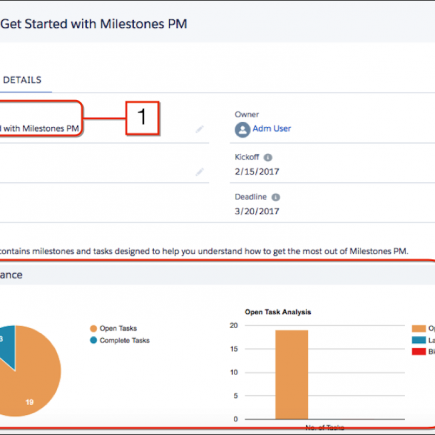The width and height of the screenshot is (435, 435).
Task: Click the Adm User owner link
Action: coord(272,129)
